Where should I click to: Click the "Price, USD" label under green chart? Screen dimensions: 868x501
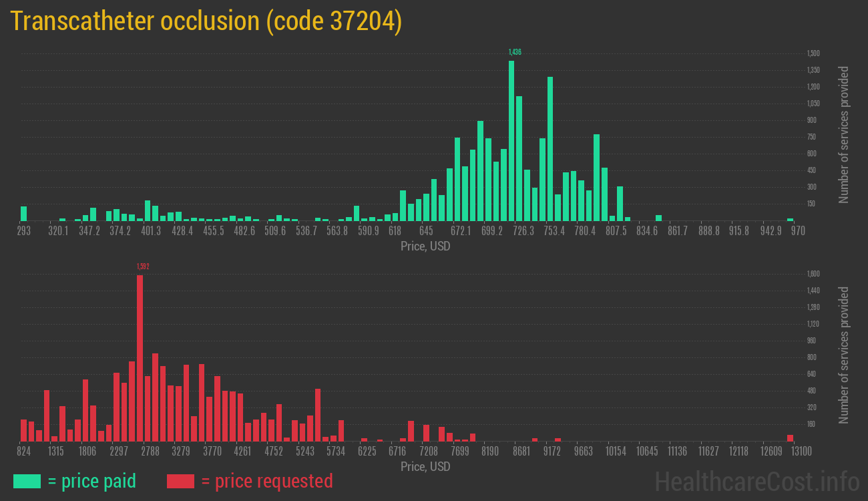[425, 246]
